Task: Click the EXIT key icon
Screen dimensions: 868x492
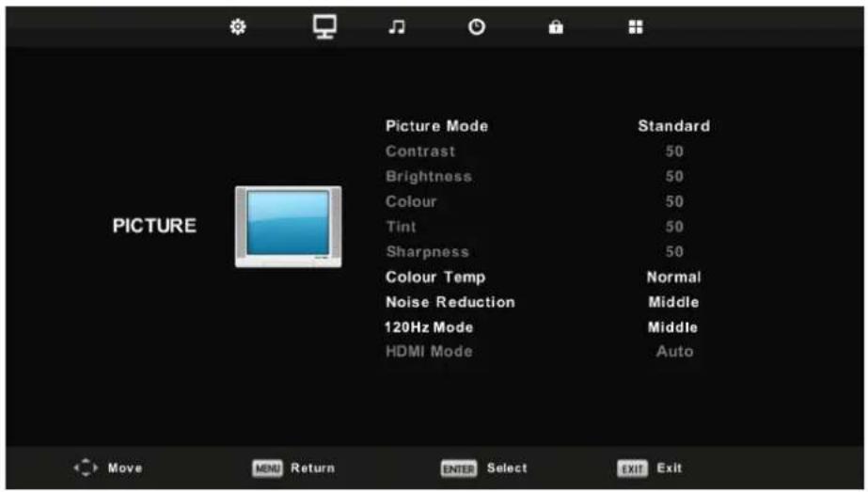Action: (x=632, y=468)
